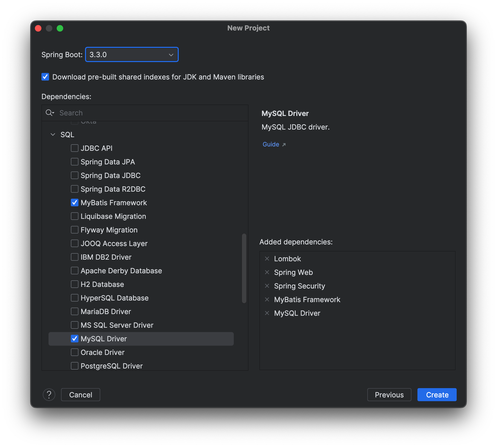Check the JDBC API dependency
The height and width of the screenshot is (448, 497).
click(x=75, y=148)
